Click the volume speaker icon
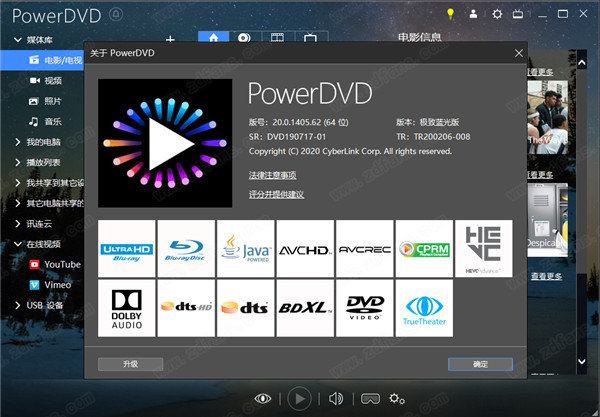 [x=336, y=398]
